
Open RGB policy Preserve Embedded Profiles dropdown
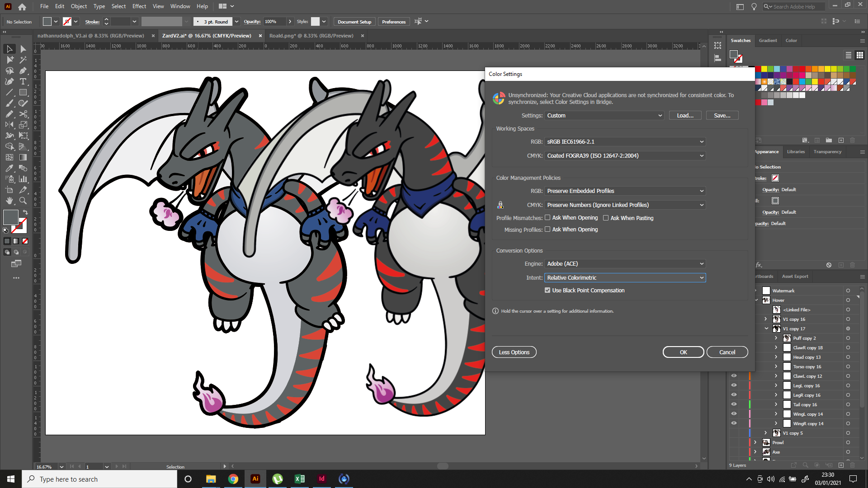tap(625, 191)
